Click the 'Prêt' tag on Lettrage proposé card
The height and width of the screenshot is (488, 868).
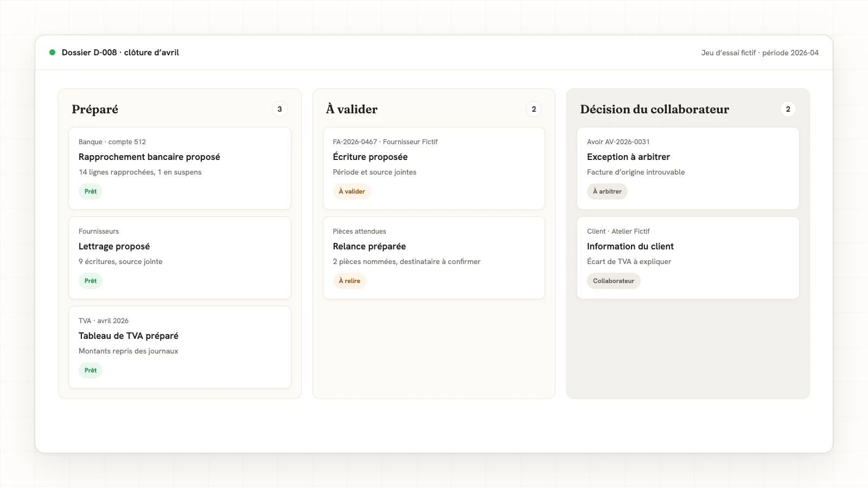[91, 281]
